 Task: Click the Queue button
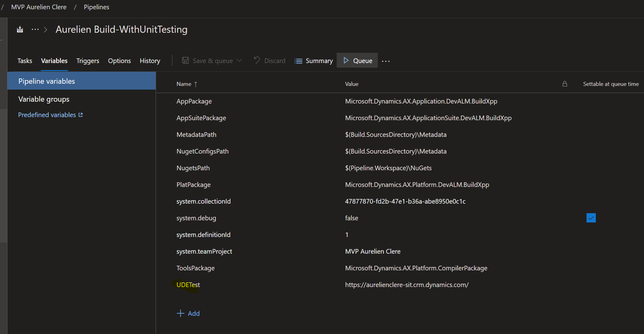(x=357, y=61)
